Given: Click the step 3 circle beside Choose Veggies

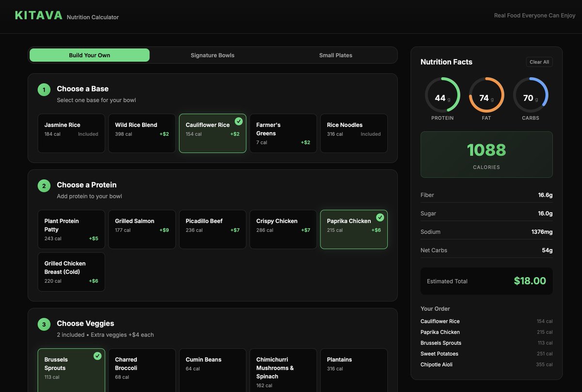Looking at the screenshot, I should pyautogui.click(x=44, y=324).
